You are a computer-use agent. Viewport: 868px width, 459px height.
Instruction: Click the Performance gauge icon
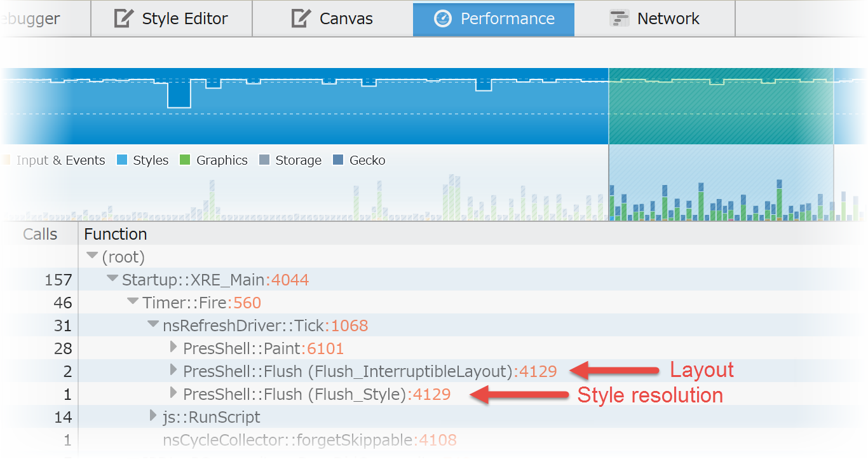[x=442, y=18]
